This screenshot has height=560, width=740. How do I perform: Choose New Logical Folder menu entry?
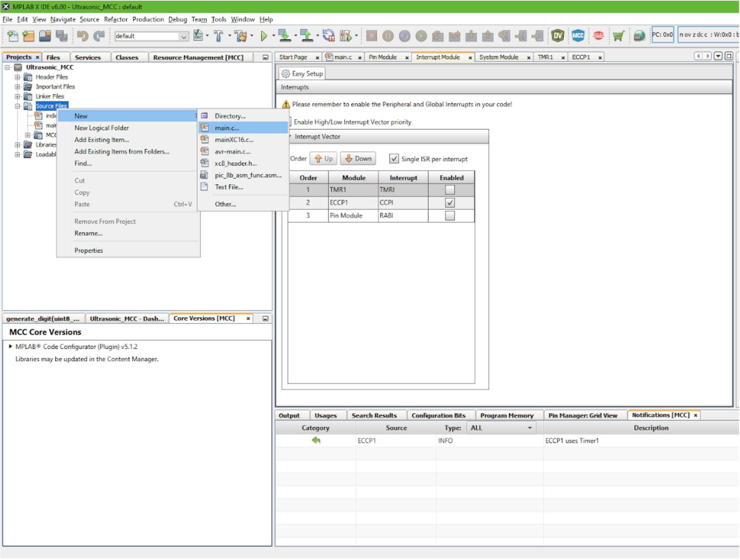point(101,128)
